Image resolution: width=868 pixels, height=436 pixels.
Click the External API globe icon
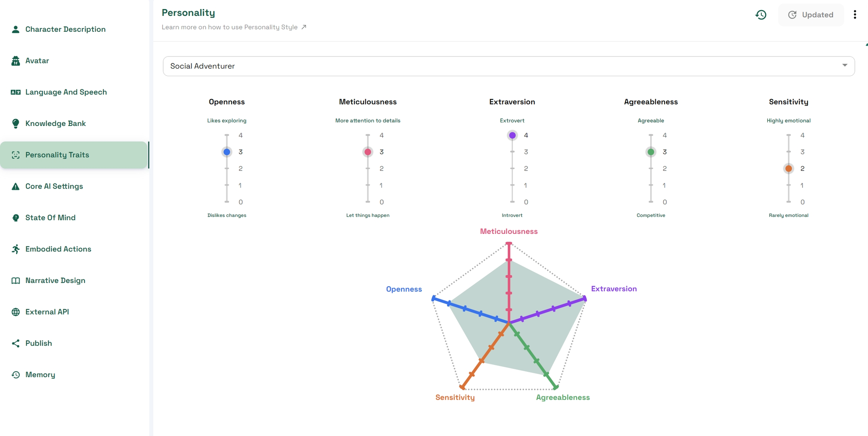pos(15,312)
